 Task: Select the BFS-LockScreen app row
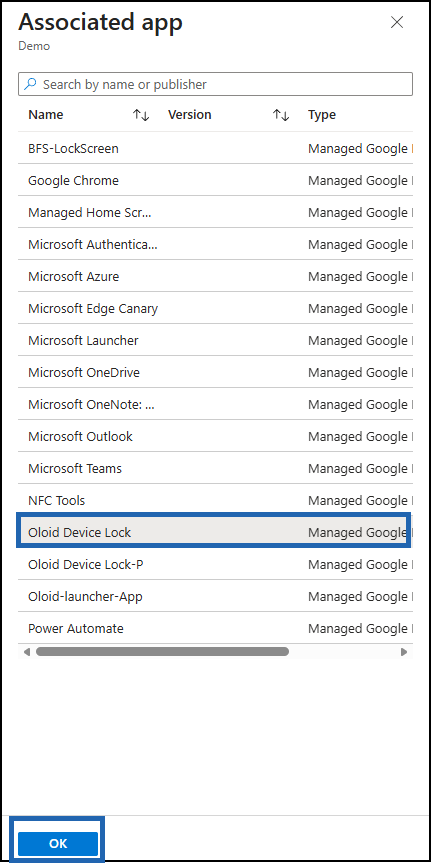pos(215,149)
